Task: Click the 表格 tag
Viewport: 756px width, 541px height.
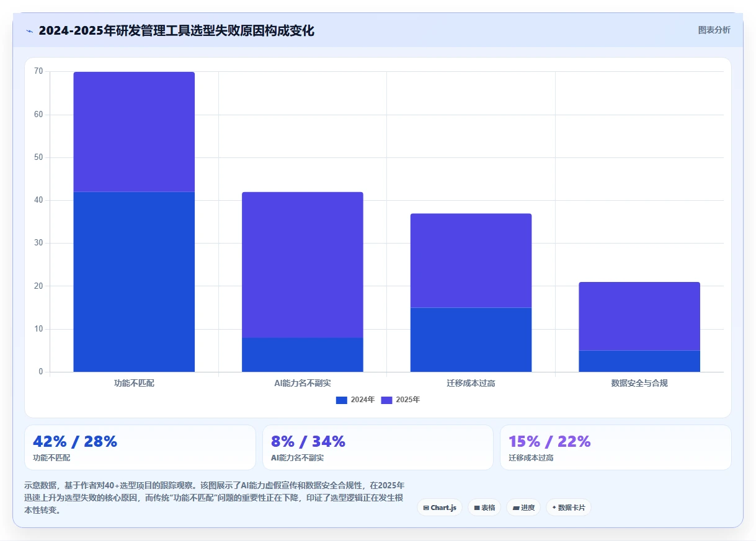Action: coord(484,508)
